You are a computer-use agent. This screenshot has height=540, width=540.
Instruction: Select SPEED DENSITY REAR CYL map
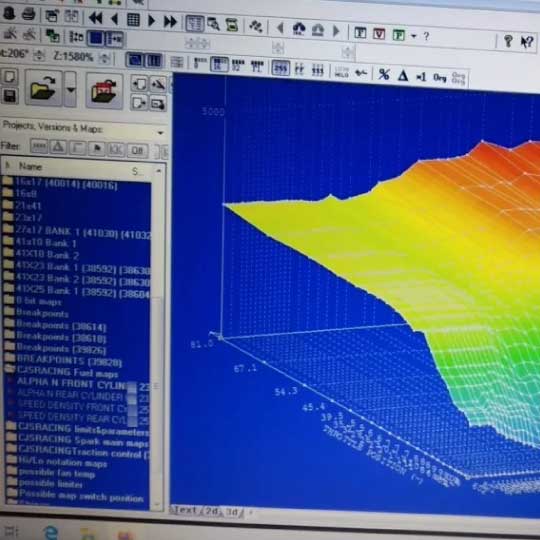[x=73, y=418]
